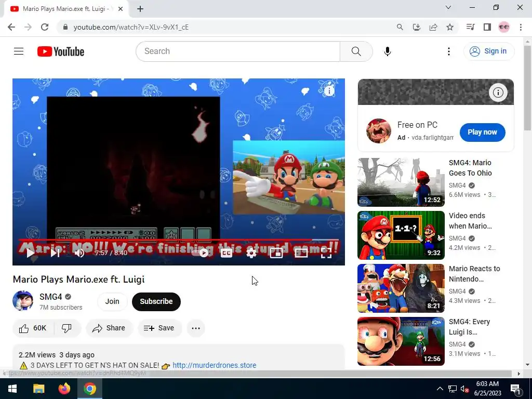Viewport: 532px width, 399px height.
Task: Open 'Mario Reacts to Nintendo…' title
Action: click(474, 274)
